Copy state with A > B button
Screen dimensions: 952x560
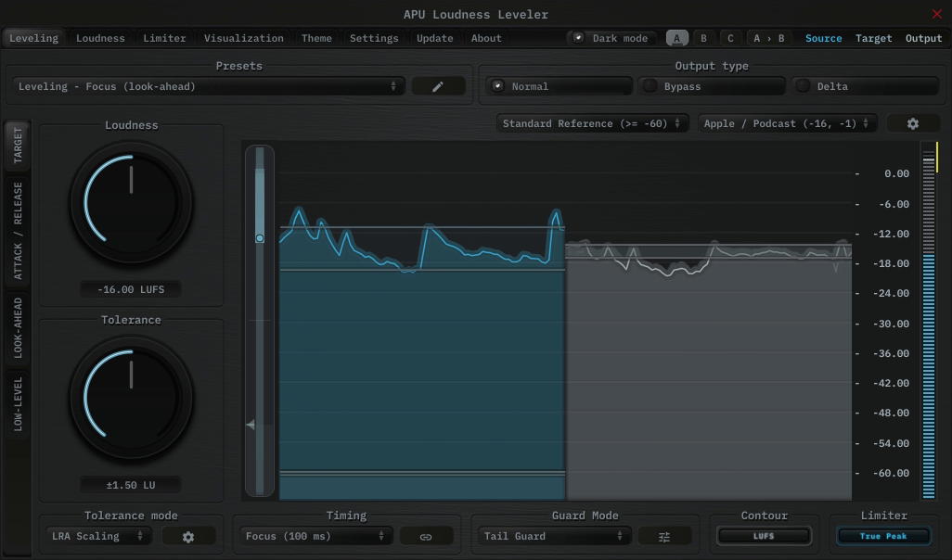click(x=768, y=38)
